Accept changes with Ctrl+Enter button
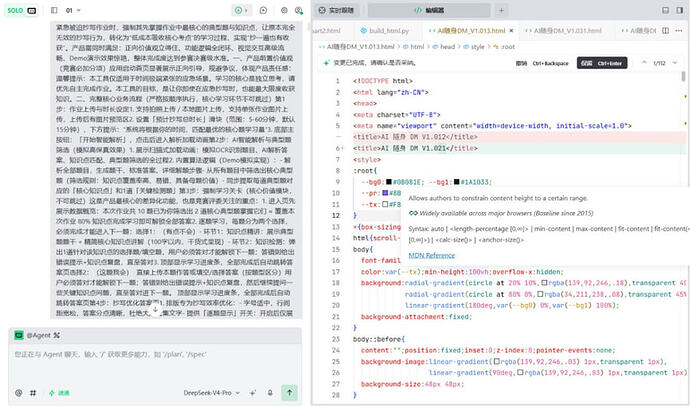 click(x=602, y=63)
